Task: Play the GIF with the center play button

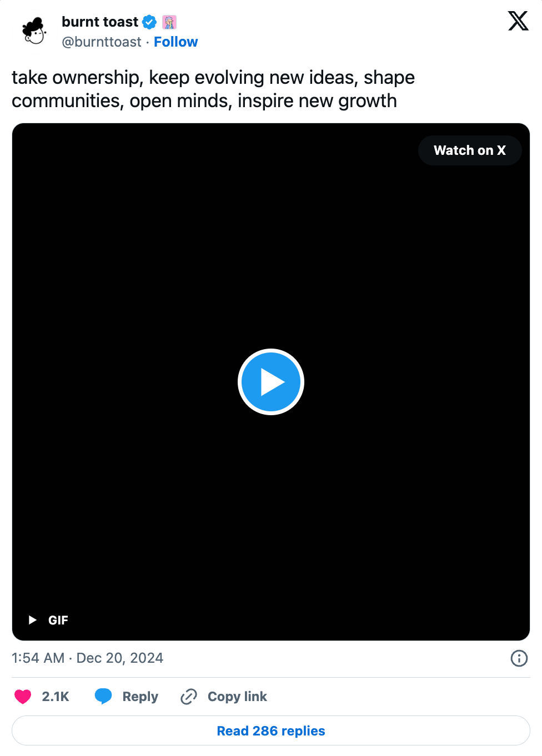Action: (x=271, y=382)
